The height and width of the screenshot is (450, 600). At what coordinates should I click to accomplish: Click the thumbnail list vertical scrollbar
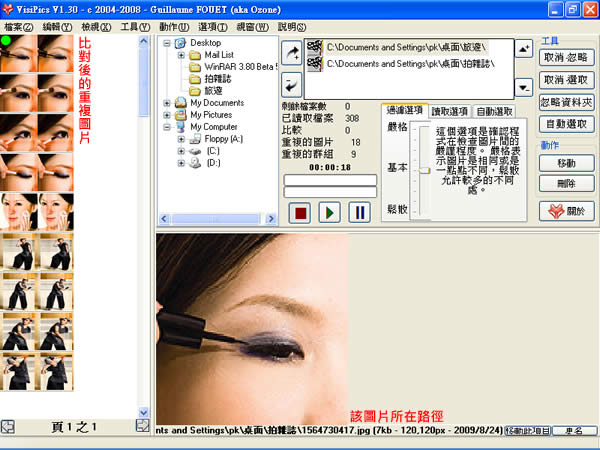click(x=143, y=82)
